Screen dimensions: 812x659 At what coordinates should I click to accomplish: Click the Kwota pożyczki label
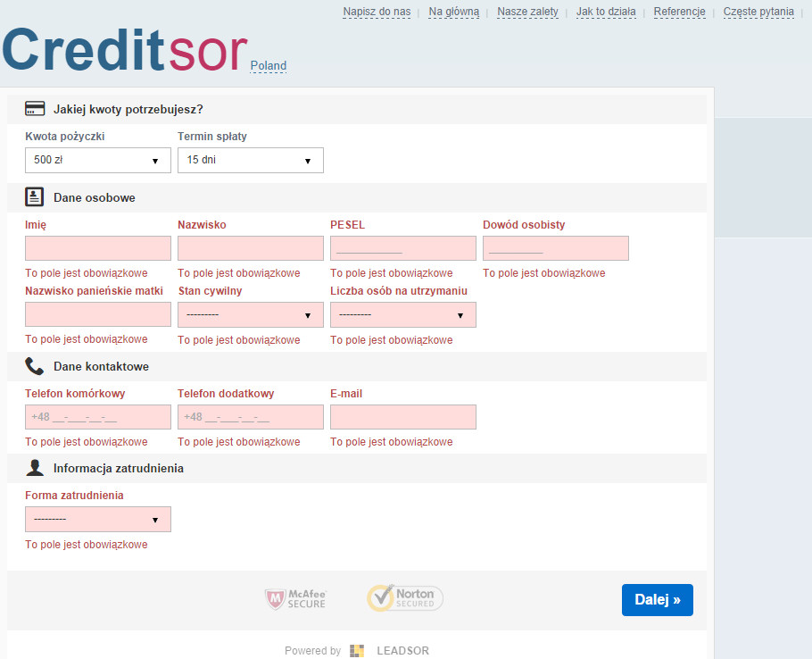[65, 137]
